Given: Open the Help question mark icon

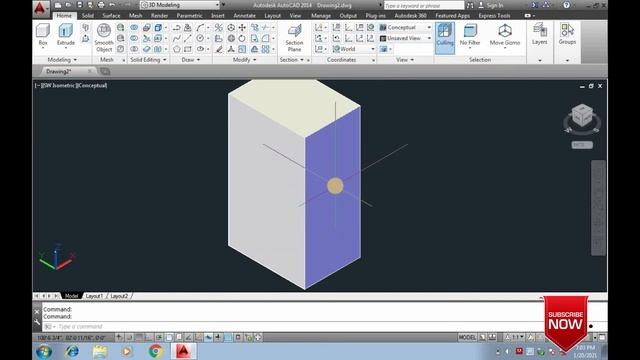Looking at the screenshot, I should point(566,5).
